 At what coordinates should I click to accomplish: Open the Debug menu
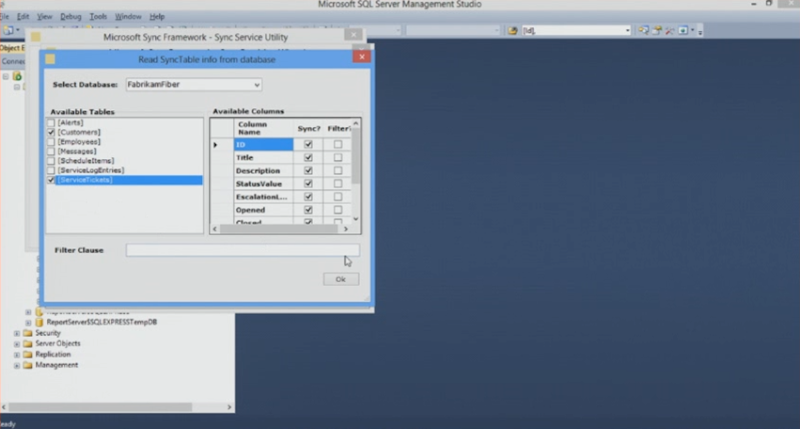click(70, 16)
